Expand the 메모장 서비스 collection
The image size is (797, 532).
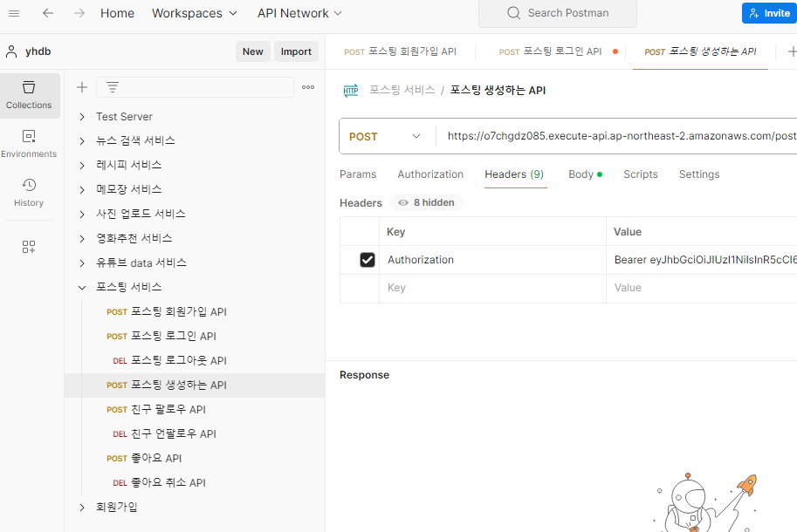click(82, 190)
